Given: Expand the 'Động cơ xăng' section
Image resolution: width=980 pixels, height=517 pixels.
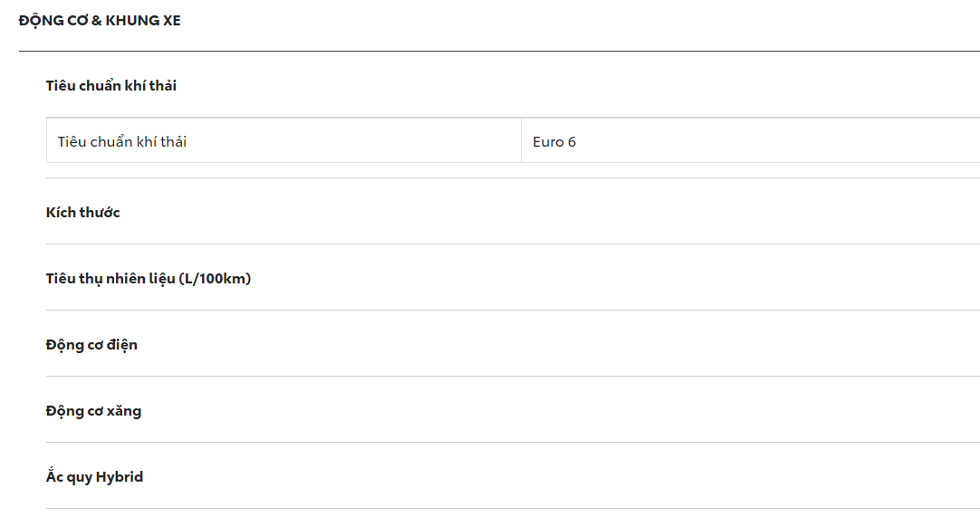Looking at the screenshot, I should 93,411.
